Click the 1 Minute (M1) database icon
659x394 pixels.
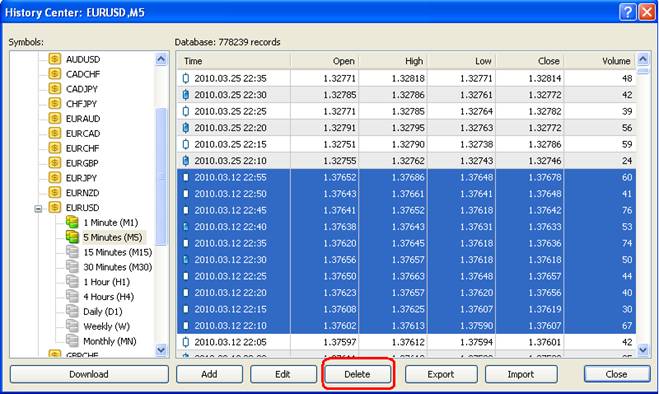72,222
